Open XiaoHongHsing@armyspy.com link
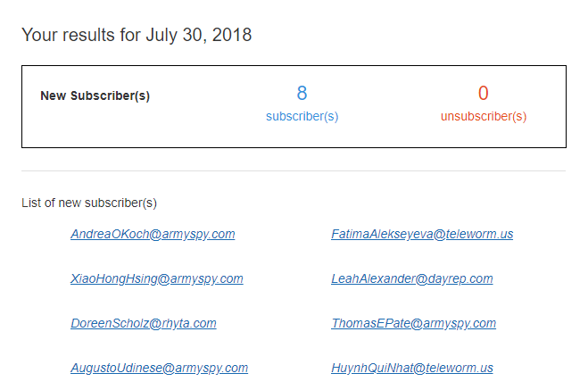 [x=157, y=279]
